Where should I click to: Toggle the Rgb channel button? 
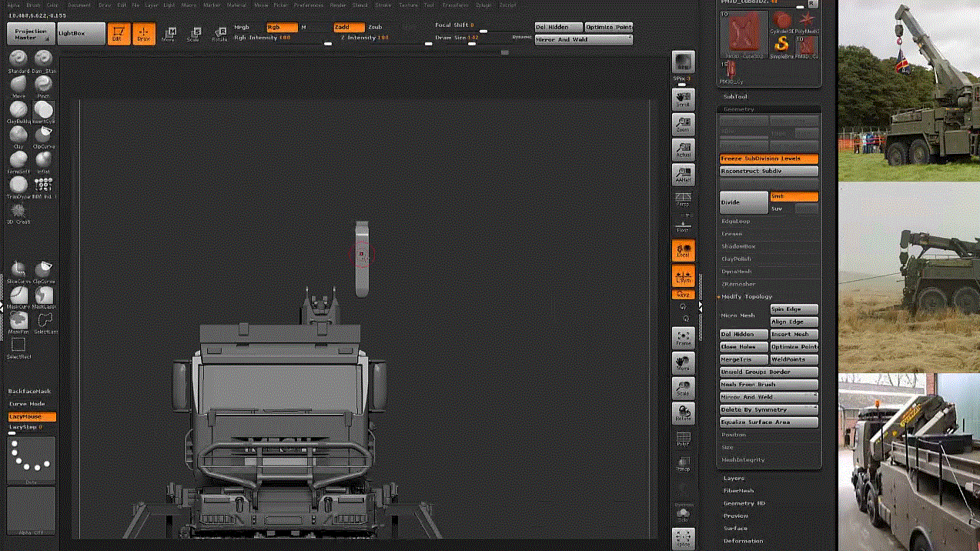282,27
